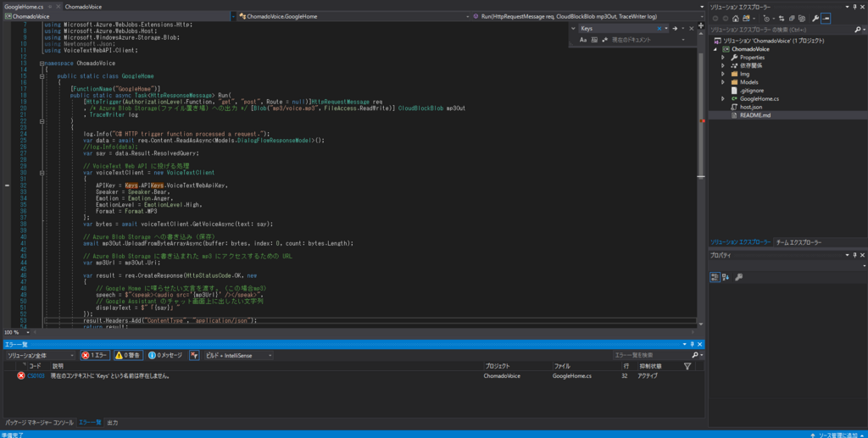Click the red error icon beside CS0103
The width and height of the screenshot is (868, 438).
point(21,375)
